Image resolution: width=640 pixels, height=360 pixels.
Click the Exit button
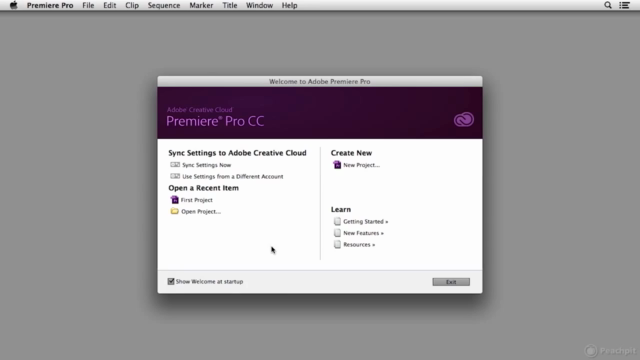pyautogui.click(x=451, y=282)
